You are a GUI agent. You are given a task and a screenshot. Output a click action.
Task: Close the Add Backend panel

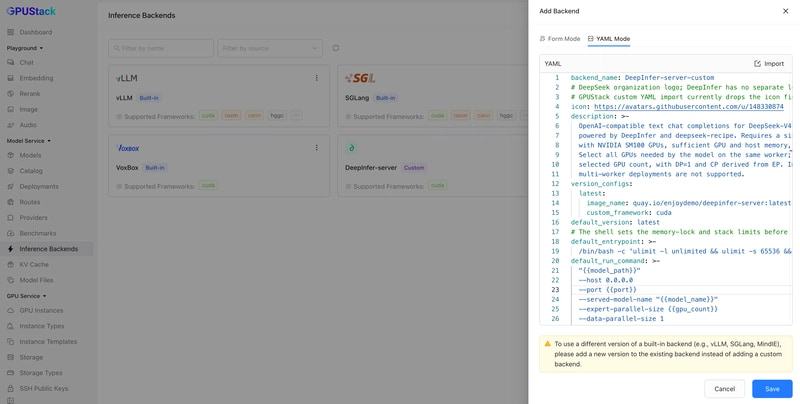coord(785,11)
